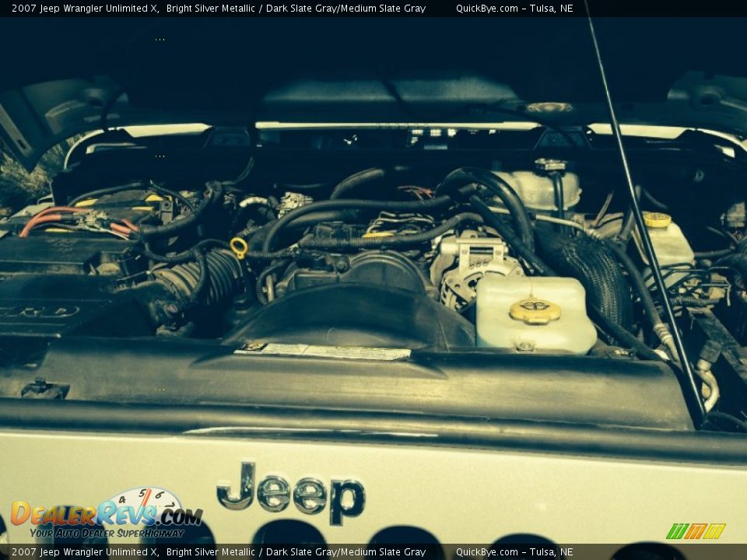Click the yellow cap on the washer fluid tank
Image resolution: width=747 pixels, height=560 pixels.
point(657,220)
